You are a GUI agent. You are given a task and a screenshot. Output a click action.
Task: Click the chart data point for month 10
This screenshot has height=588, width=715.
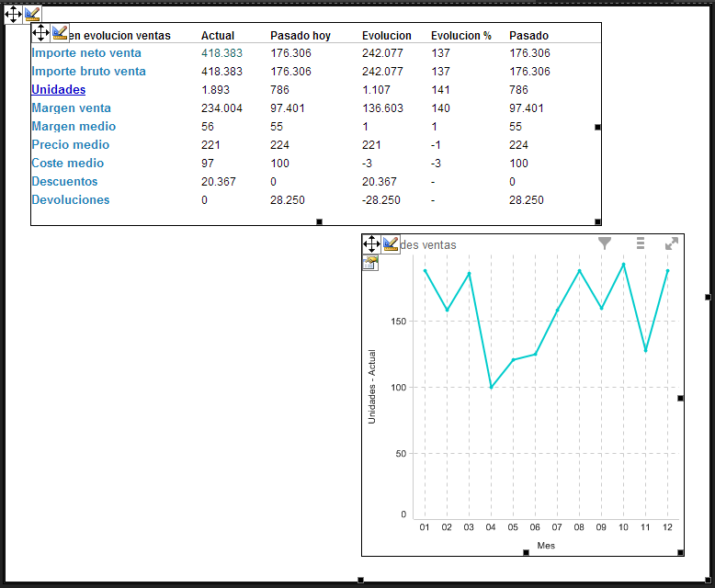(623, 265)
